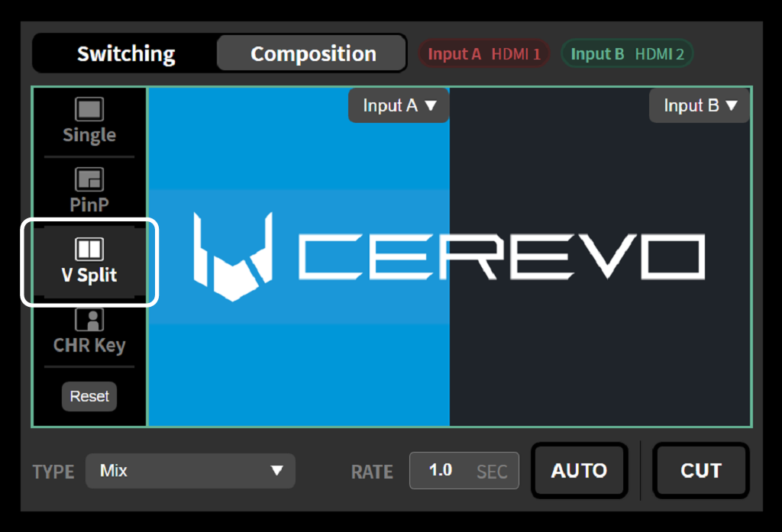
Task: Switch to the Switching tab
Action: tap(126, 54)
